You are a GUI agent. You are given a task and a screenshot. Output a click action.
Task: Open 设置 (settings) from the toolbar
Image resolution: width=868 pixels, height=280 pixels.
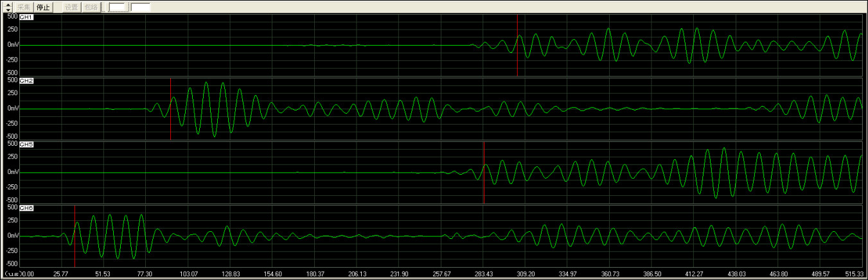pyautogui.click(x=71, y=7)
